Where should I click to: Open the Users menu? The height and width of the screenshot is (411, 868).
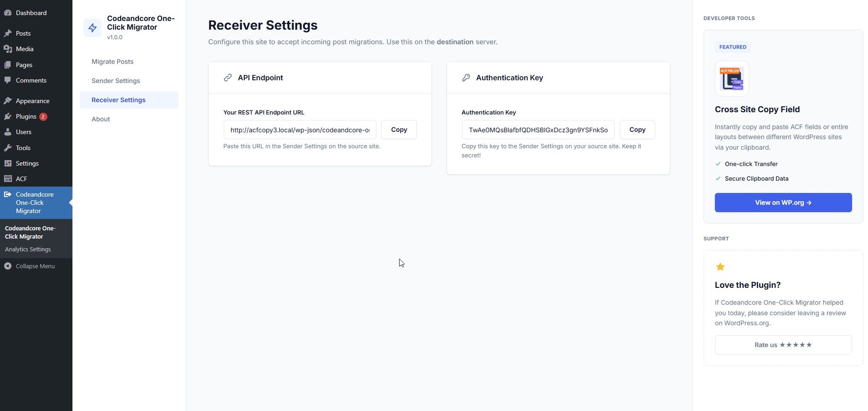pos(36,132)
